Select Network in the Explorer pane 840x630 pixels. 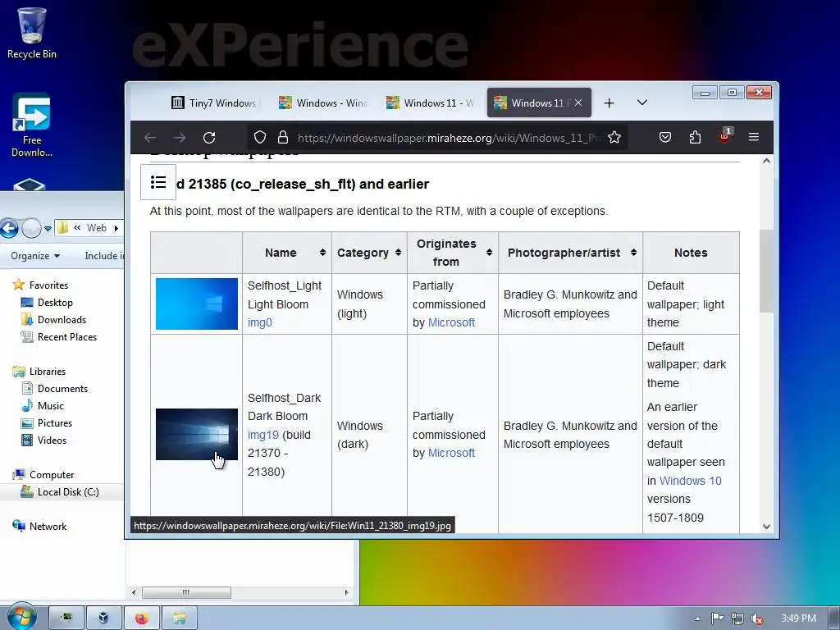47,527
